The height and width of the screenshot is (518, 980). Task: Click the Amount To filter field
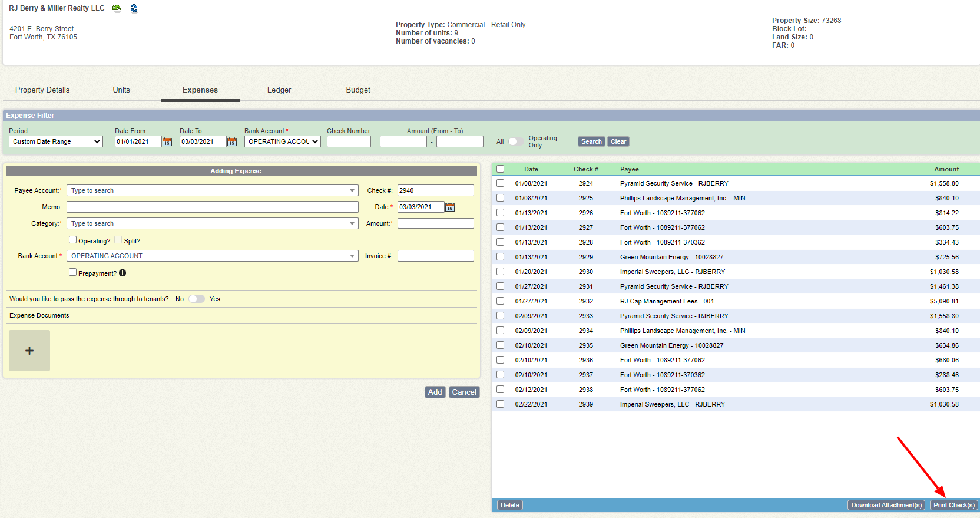[460, 141]
